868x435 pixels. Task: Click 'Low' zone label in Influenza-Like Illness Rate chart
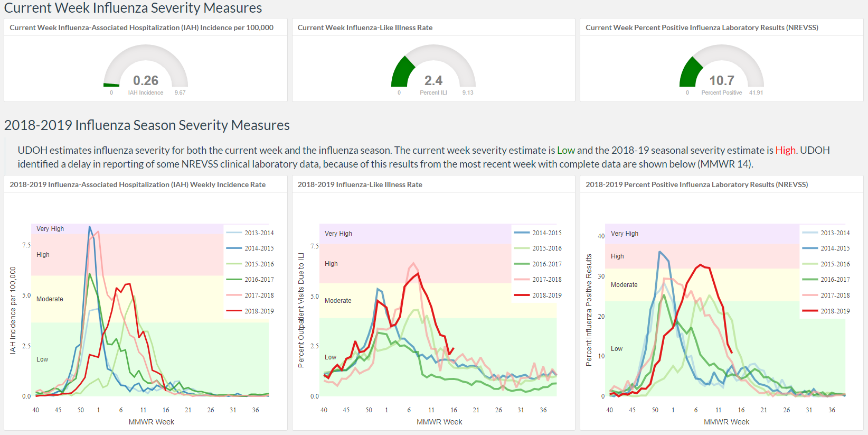pyautogui.click(x=331, y=357)
